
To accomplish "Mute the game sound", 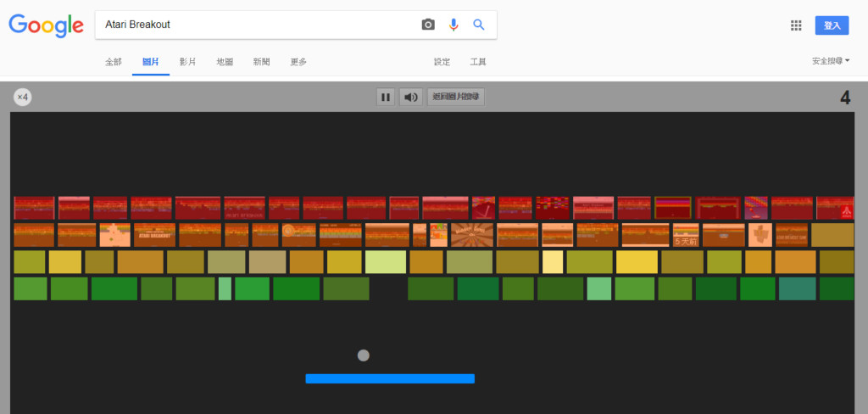I will tap(411, 98).
